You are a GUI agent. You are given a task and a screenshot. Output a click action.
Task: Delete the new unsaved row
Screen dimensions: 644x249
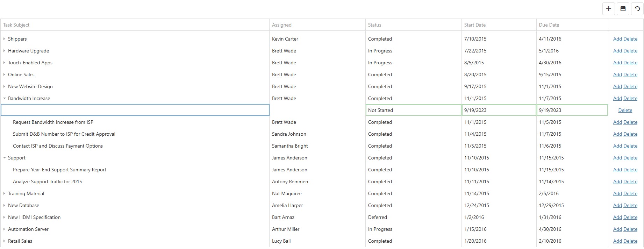pos(625,111)
